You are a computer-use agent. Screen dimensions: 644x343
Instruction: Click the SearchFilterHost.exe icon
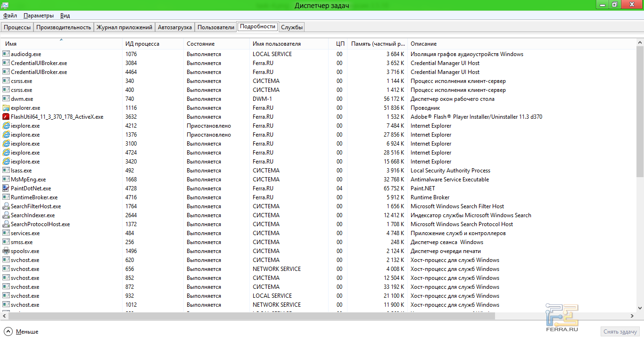tap(6, 206)
